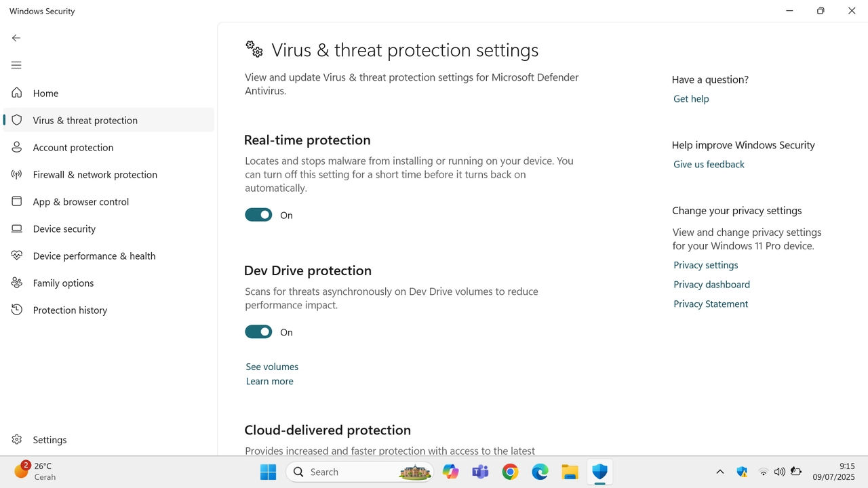Open the hamburger navigation menu

(16, 65)
